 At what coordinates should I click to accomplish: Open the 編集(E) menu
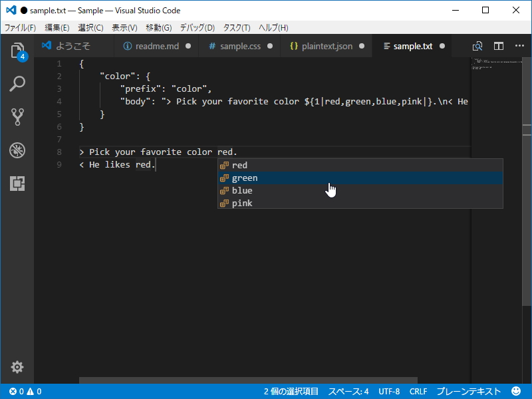[x=57, y=28]
